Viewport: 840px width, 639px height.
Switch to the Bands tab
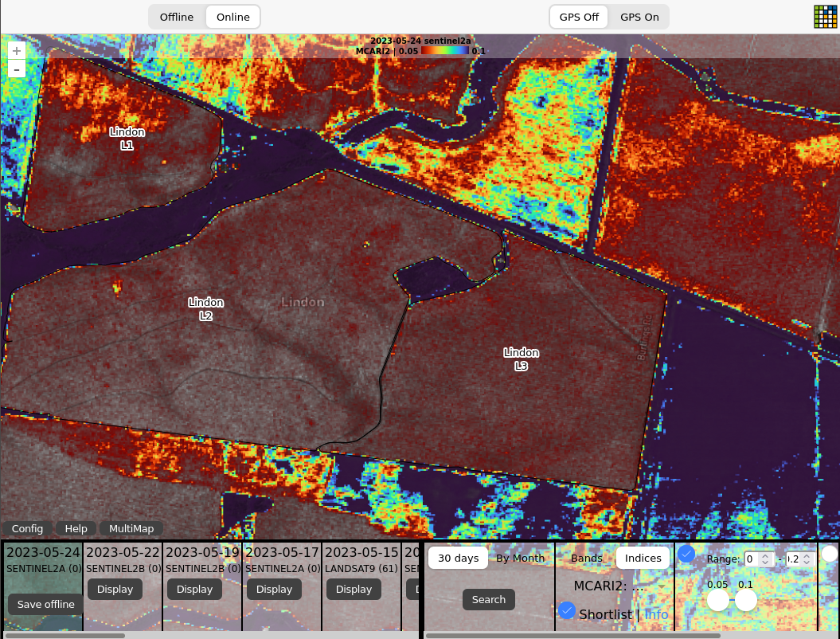587,558
